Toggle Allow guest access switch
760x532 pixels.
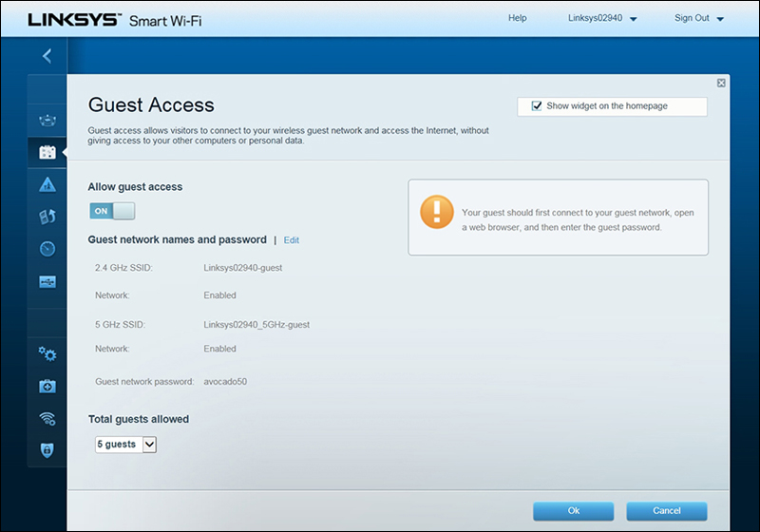point(112,211)
